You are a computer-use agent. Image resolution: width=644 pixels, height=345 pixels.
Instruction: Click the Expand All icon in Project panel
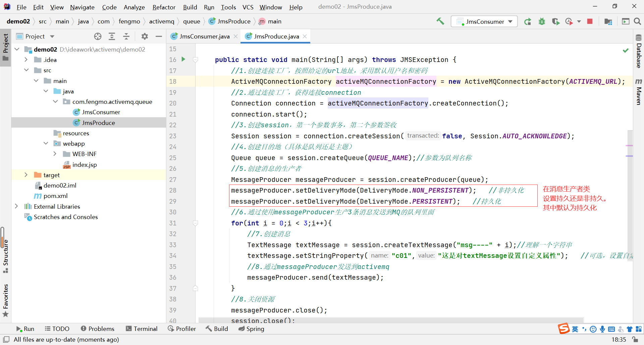(112, 37)
